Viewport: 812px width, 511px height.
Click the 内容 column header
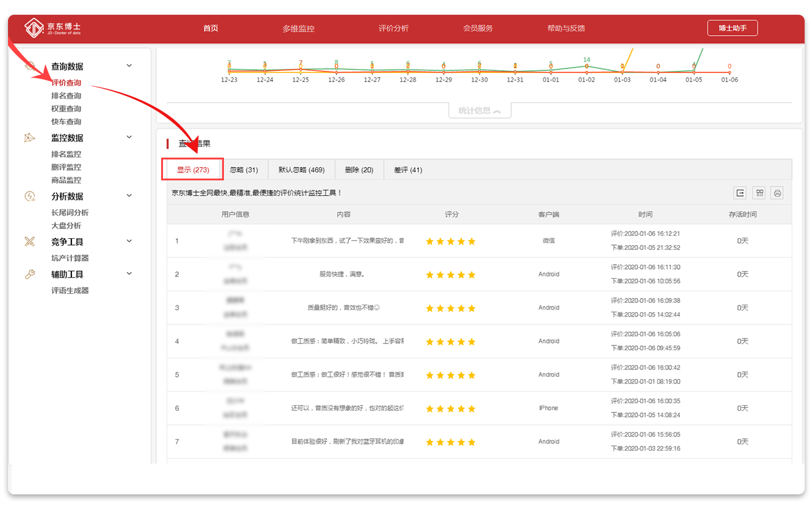point(344,214)
